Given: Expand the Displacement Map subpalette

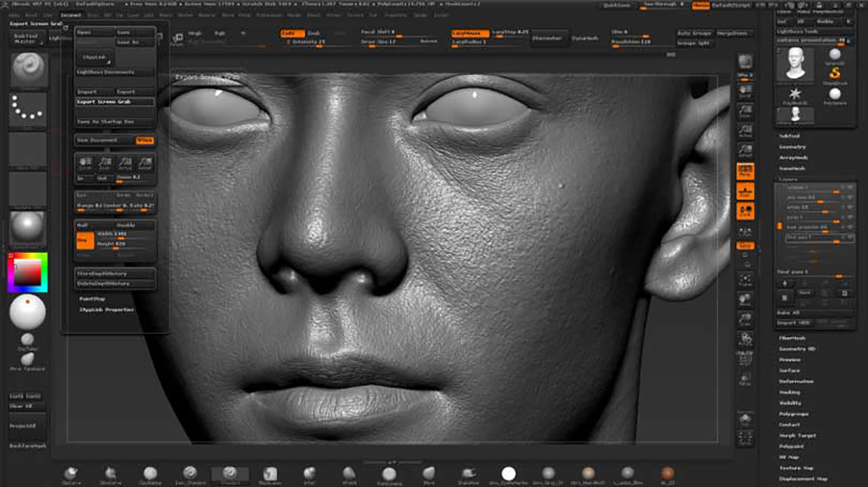Looking at the screenshot, I should tap(803, 479).
